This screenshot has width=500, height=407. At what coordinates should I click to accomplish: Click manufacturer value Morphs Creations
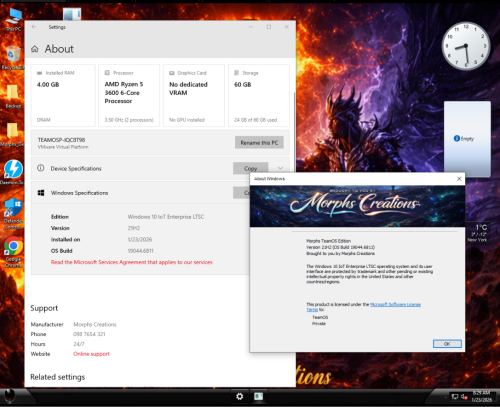click(x=95, y=324)
